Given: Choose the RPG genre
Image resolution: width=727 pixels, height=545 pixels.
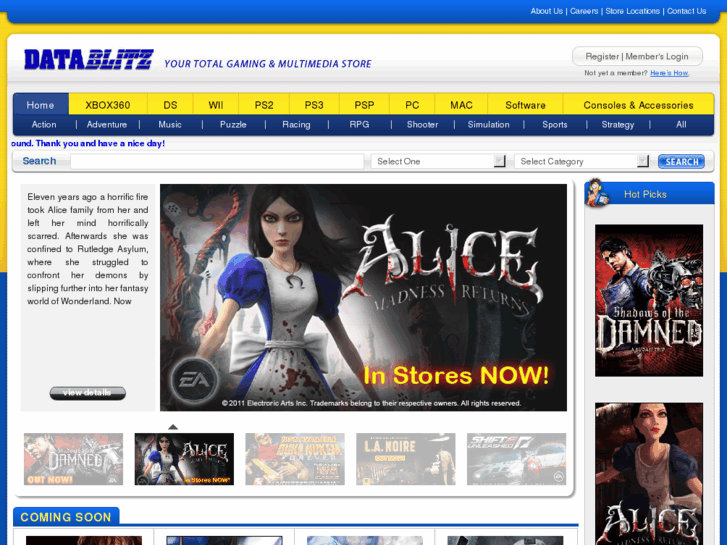Looking at the screenshot, I should tap(359, 124).
